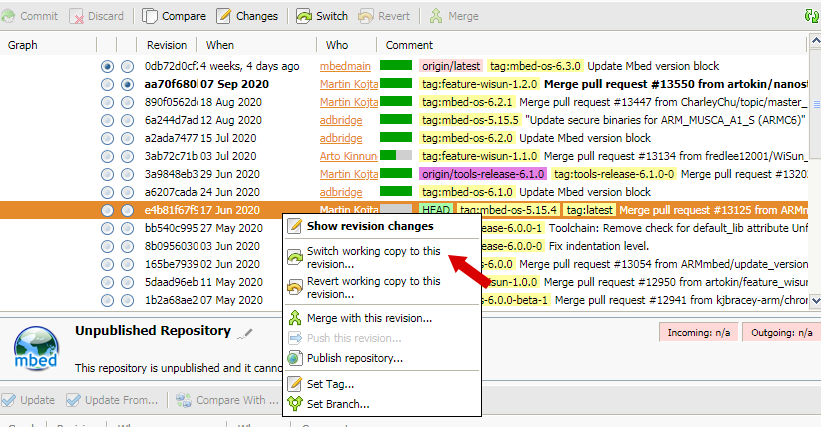821x427 pixels.
Task: Select second radio for revision aa70f680
Action: pos(127,84)
